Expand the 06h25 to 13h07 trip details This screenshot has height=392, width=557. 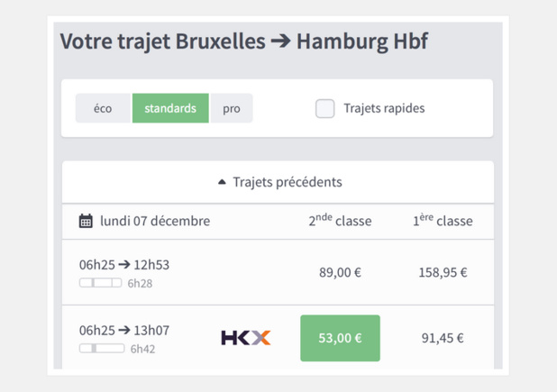click(124, 331)
